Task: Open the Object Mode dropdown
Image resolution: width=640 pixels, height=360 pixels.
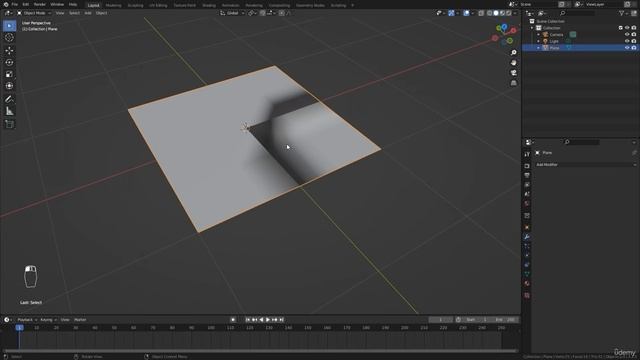Action: tap(34, 13)
